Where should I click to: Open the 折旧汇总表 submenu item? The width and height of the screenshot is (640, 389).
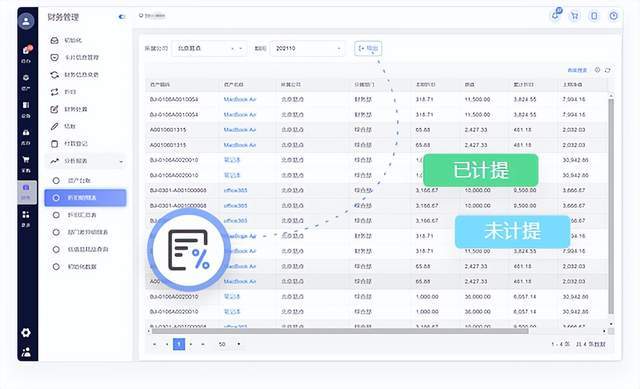tap(86, 215)
